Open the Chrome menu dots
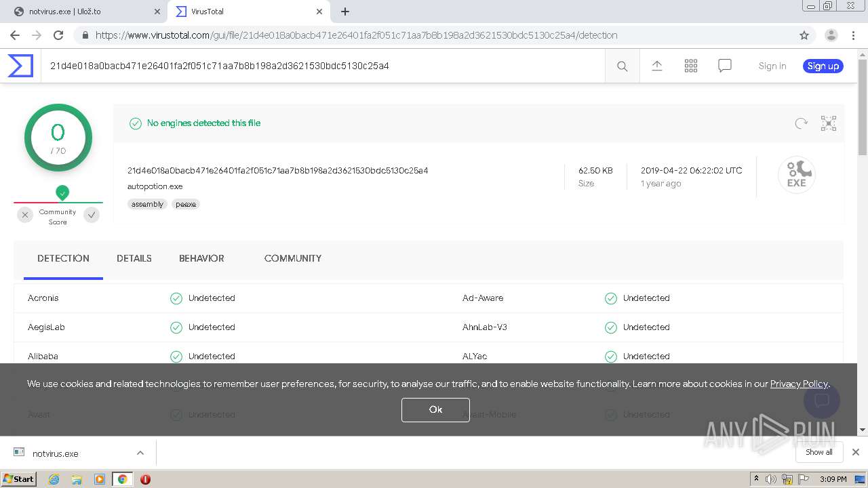This screenshot has width=868, height=488. [x=853, y=35]
